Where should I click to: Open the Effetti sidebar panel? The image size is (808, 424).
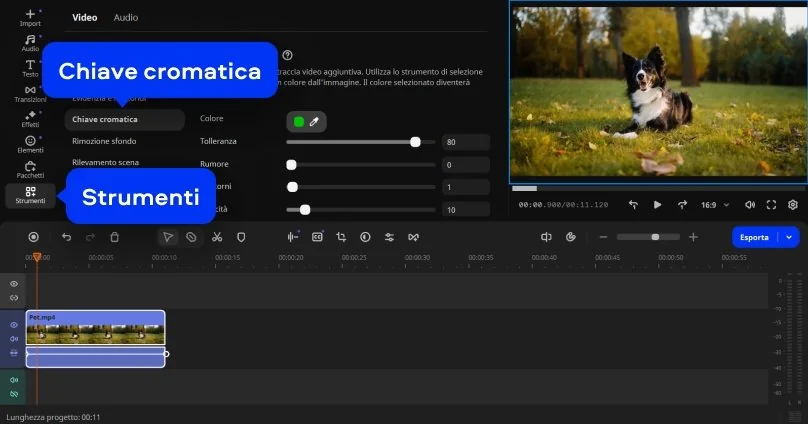click(x=30, y=119)
